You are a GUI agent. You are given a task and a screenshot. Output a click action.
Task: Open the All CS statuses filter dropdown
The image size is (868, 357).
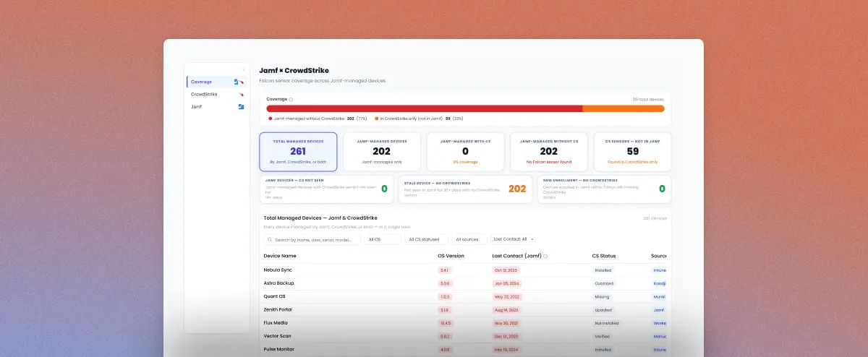tap(426, 239)
